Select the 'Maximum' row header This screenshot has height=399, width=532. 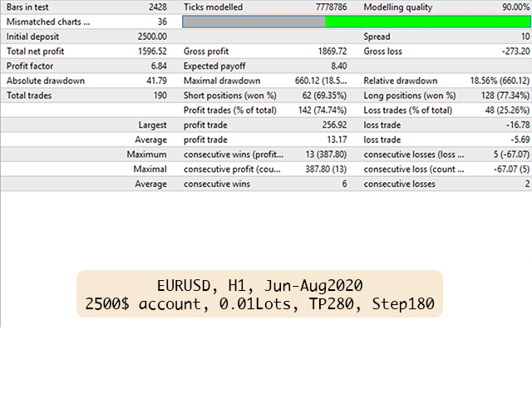click(x=146, y=155)
